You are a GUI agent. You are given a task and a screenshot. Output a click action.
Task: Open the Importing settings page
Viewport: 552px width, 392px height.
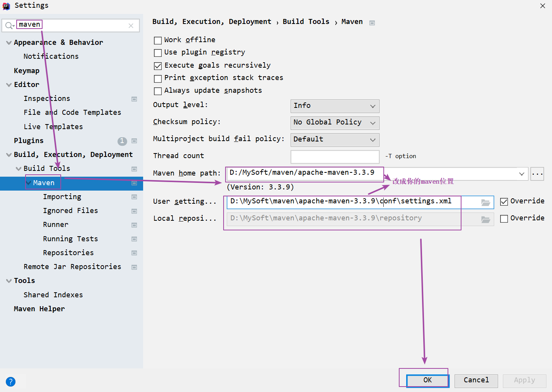coord(62,197)
